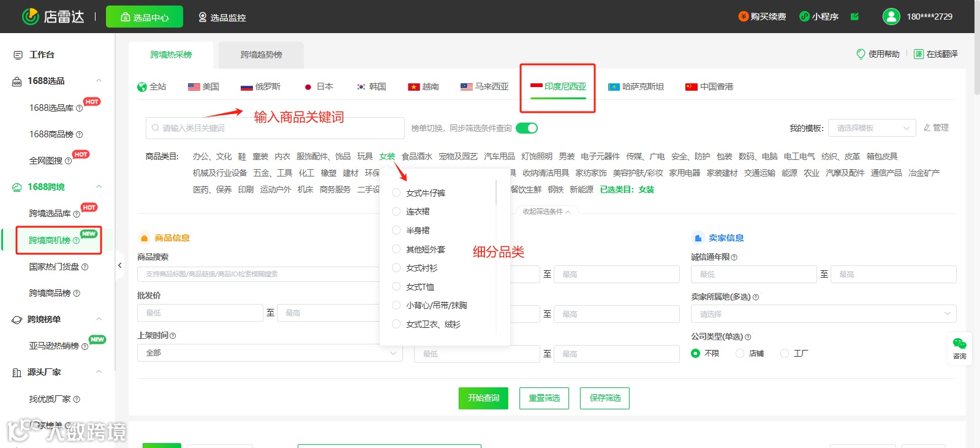This screenshot has width=980, height=448.
Task: Click the green message icon in header
Action: [x=854, y=17]
